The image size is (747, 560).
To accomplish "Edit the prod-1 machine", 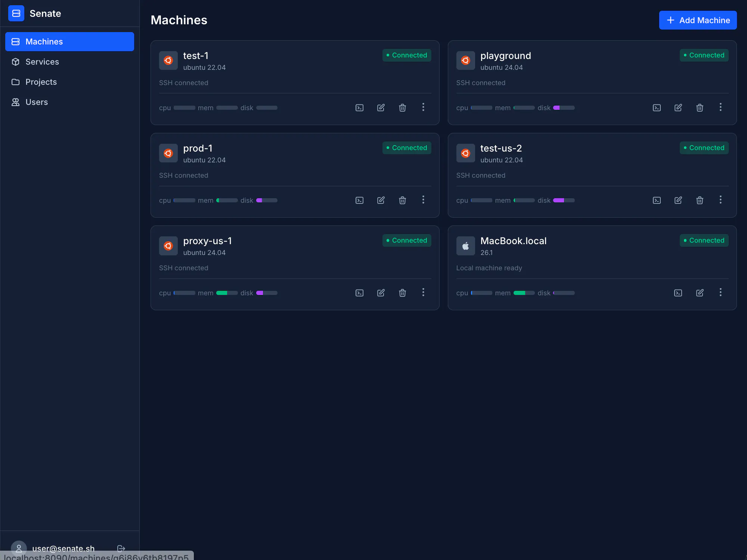I will tap(381, 200).
